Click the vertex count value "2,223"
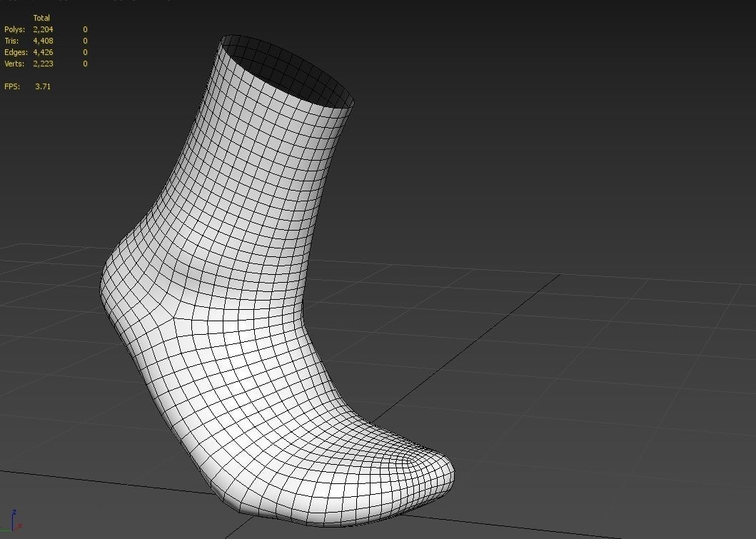Image resolution: width=756 pixels, height=539 pixels. click(43, 64)
